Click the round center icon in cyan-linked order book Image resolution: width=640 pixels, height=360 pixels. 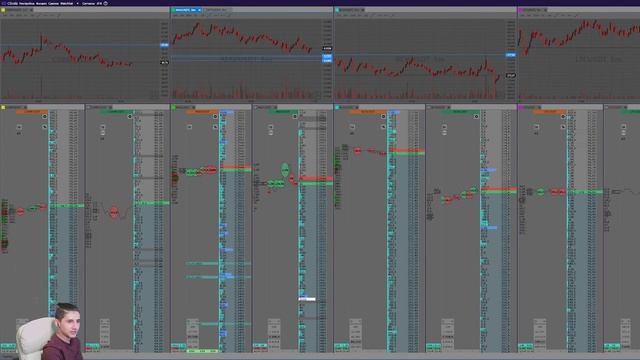coord(383,117)
